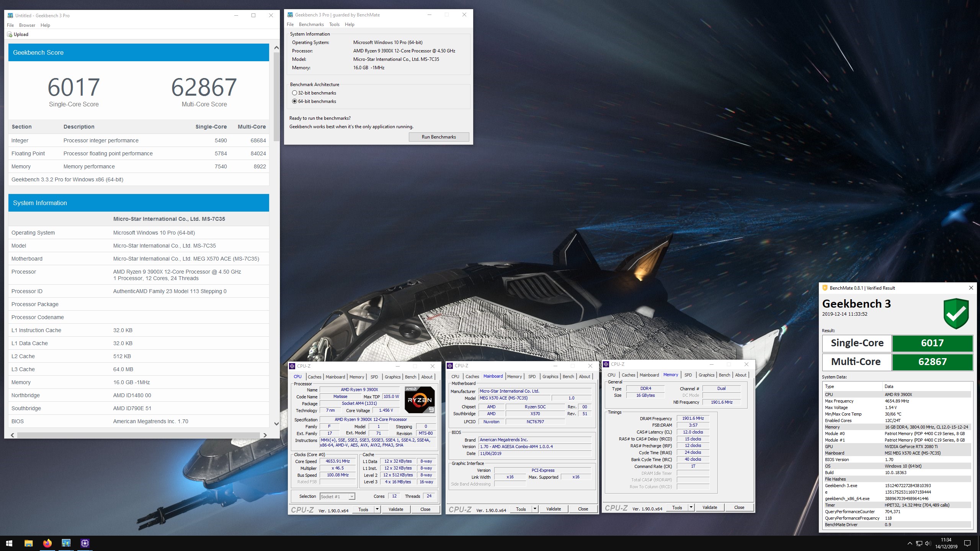This screenshot has width=980, height=551.
Task: Click horizontal scrollbar track in Geekbench window
Action: 139,435
